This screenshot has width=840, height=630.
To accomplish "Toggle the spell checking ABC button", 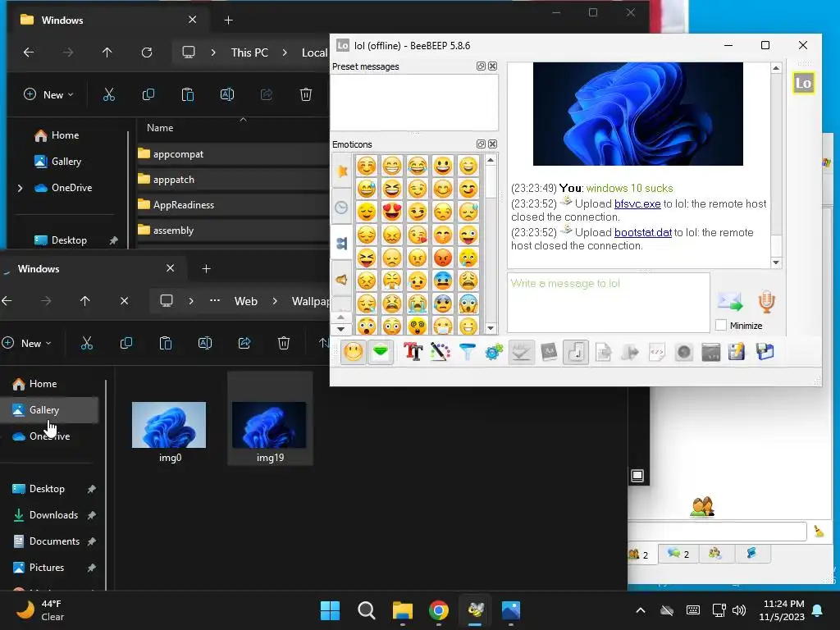I will click(521, 352).
